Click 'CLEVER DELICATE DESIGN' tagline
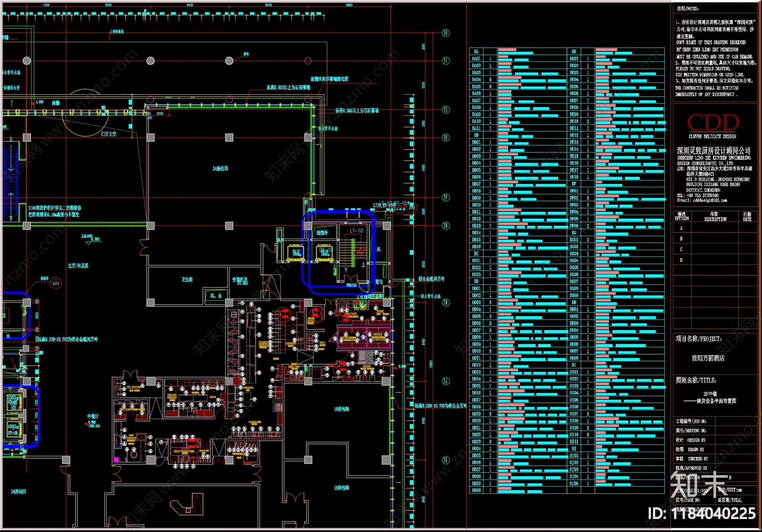Viewport: 762px width, 532px height. pyautogui.click(x=712, y=137)
